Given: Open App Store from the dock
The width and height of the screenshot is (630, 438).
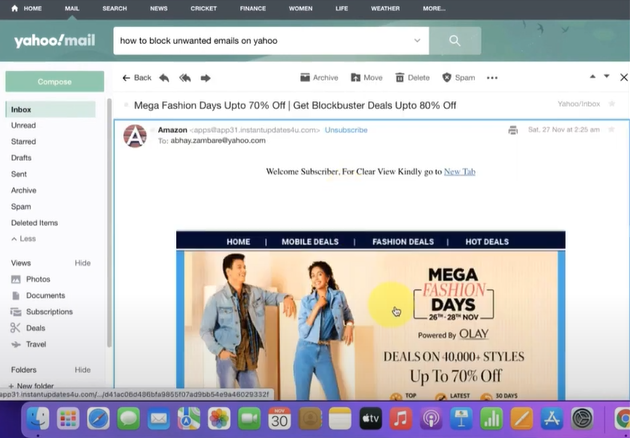Looking at the screenshot, I should point(552,419).
